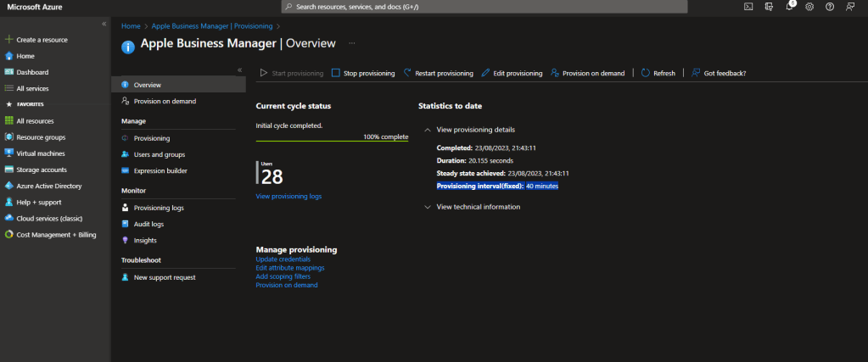Open Cloud Shell icon in top bar

coord(748,7)
